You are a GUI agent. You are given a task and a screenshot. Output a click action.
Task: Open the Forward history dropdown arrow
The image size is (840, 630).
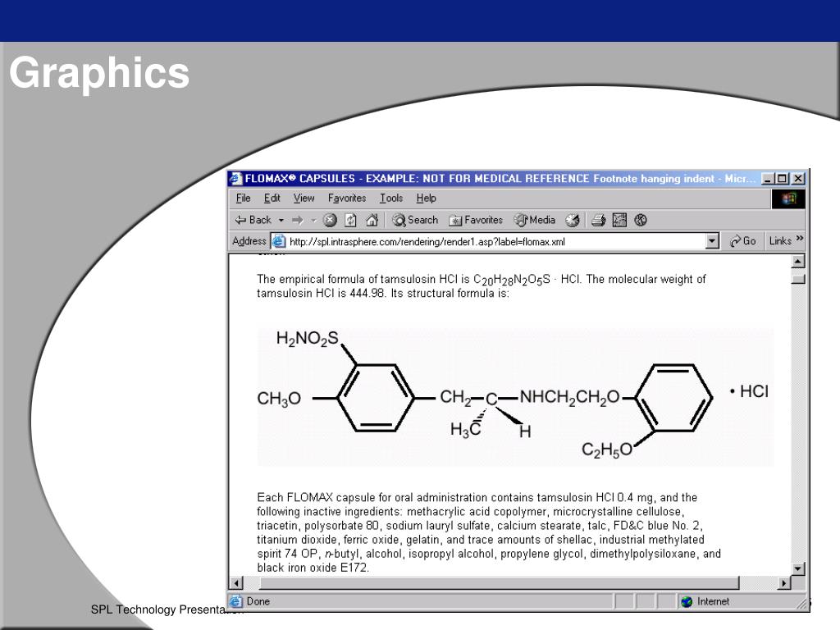(x=313, y=220)
